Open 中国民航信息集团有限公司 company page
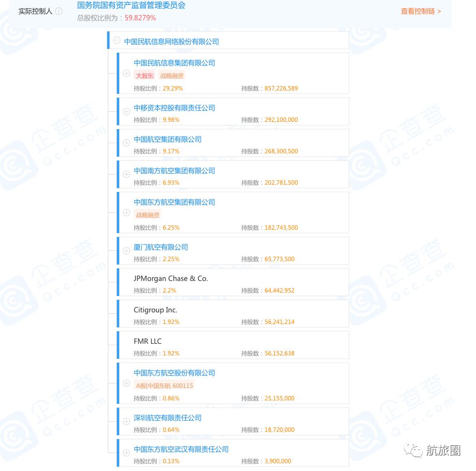The image size is (476, 471). 174,63
